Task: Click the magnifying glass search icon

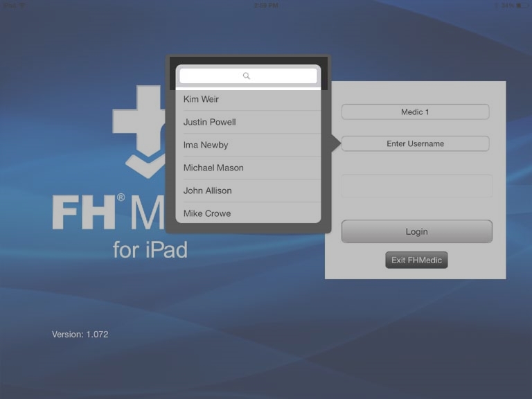Action: [x=247, y=76]
